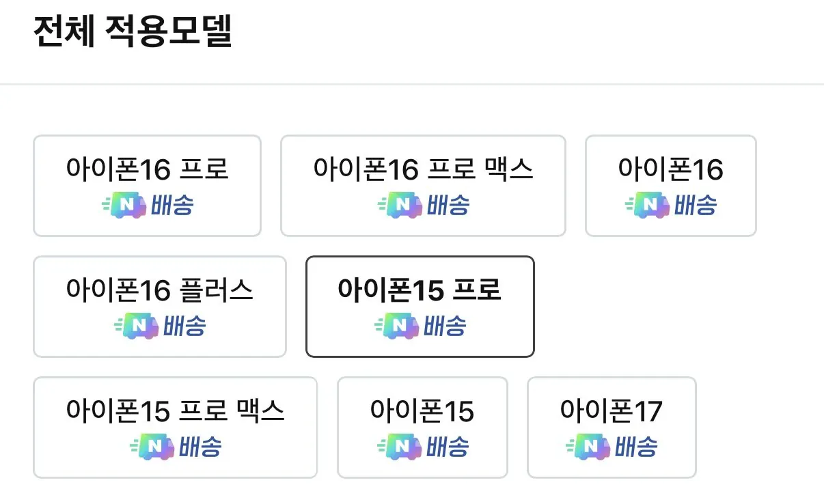Screen dimensions: 824x504
Task: Click the N delivery truck icon under 아이폰15 프로 맥스
Action: coord(153,448)
